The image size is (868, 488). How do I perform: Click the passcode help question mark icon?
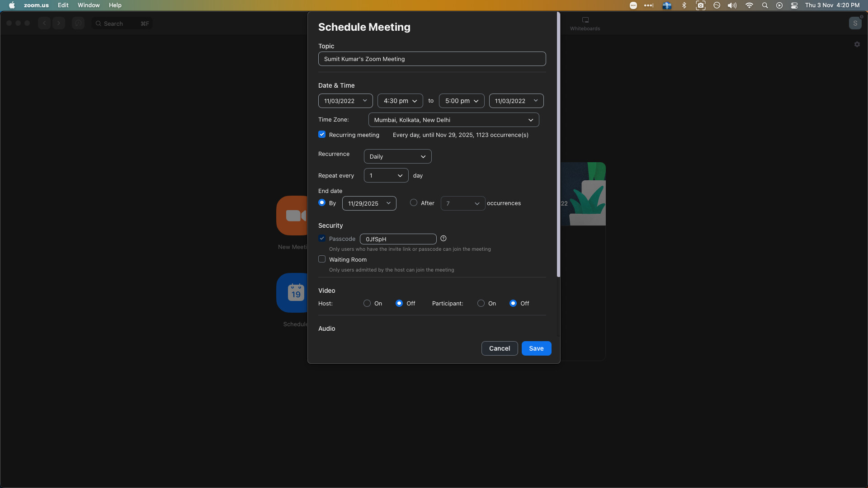443,239
